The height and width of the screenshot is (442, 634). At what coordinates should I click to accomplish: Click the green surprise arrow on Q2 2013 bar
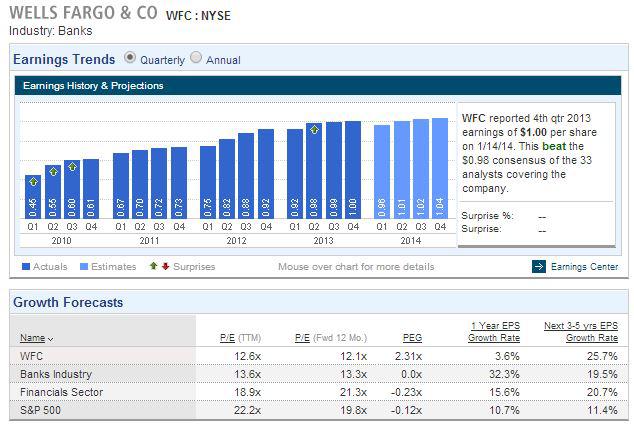pos(314,130)
